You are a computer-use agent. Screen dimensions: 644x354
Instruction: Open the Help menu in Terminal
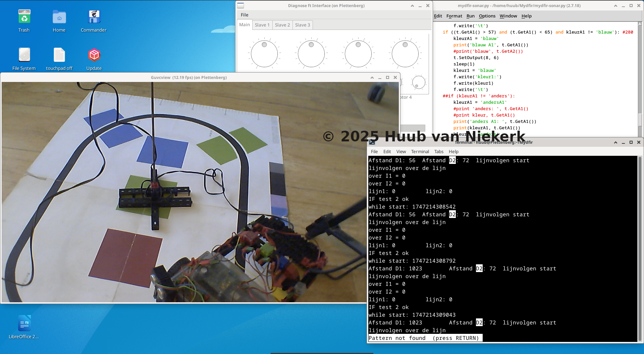coord(453,151)
